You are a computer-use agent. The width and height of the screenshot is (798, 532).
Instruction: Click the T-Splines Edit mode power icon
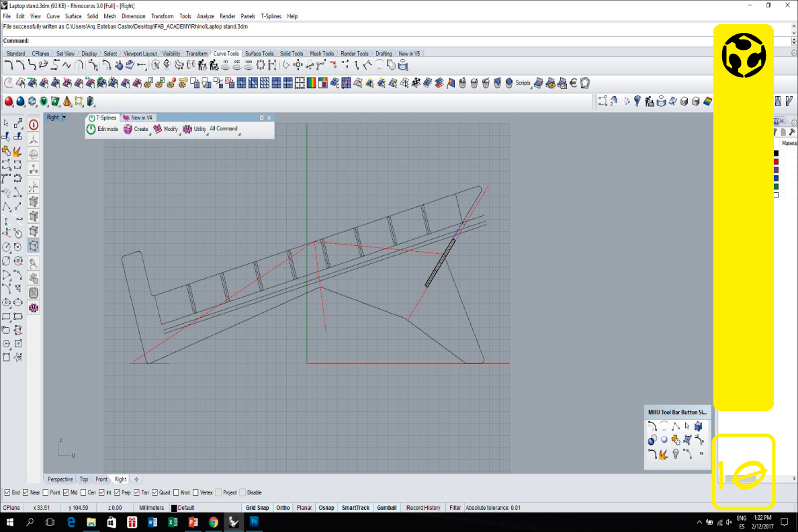coord(91,129)
